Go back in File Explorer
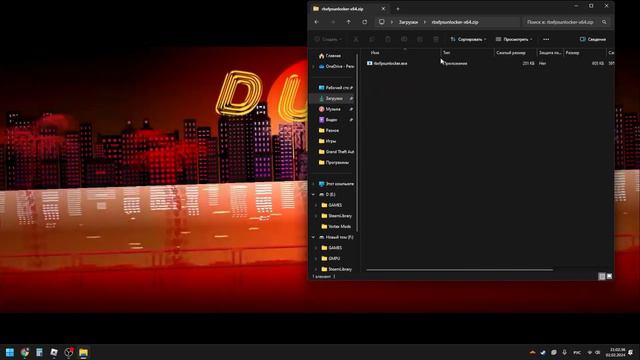The image size is (640, 360). point(317,22)
